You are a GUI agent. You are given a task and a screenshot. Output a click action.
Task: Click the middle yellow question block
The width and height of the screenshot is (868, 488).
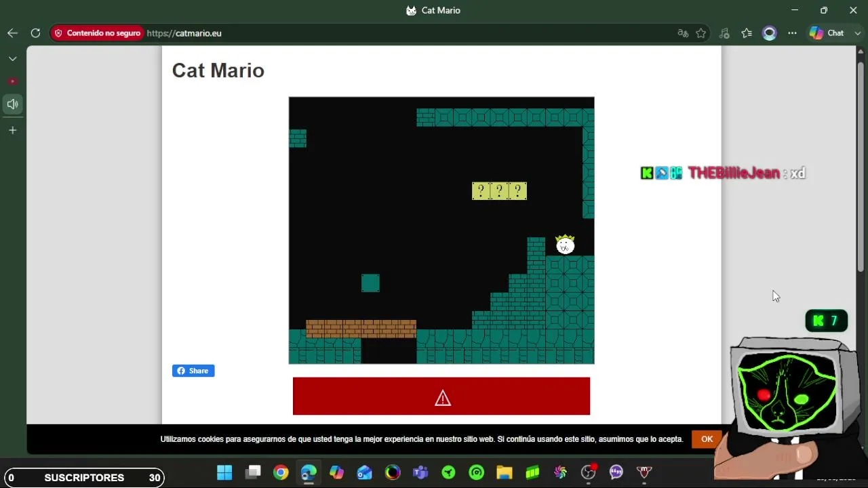point(499,191)
